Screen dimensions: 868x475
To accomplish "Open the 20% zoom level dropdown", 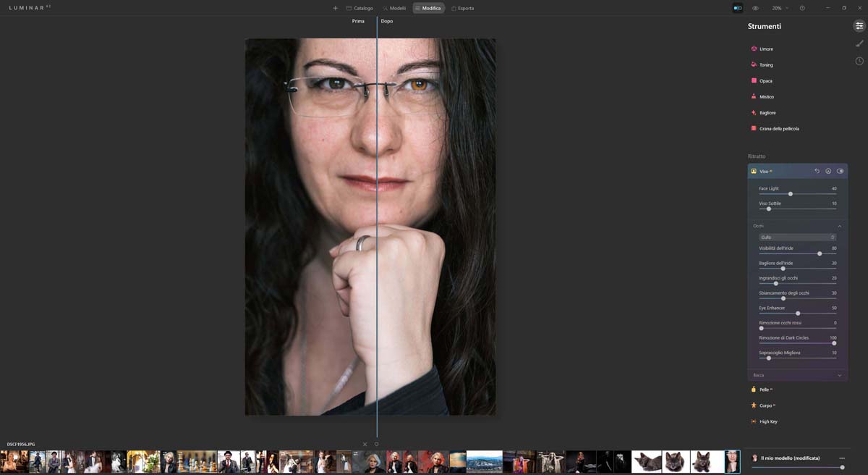I will coord(779,8).
